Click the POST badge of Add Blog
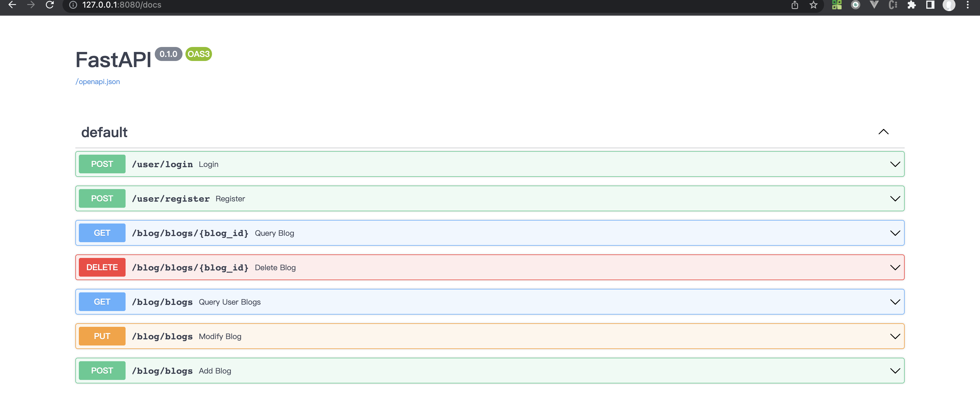 point(102,371)
